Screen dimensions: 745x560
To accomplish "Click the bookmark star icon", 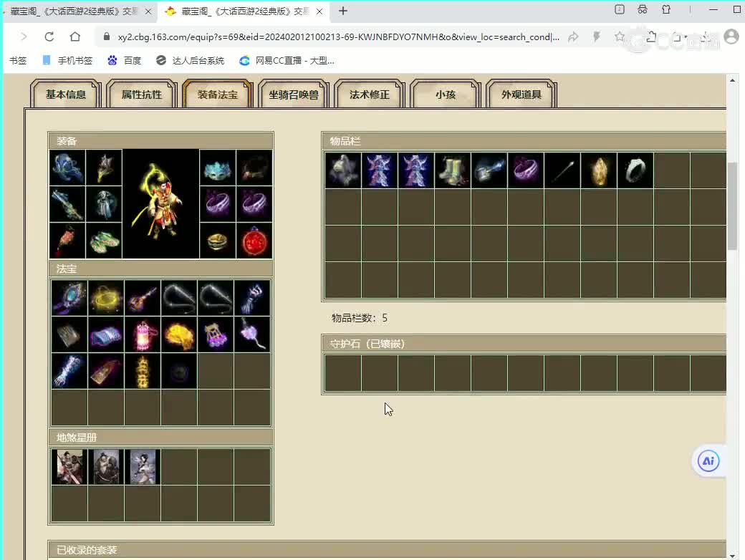I will [x=620, y=37].
